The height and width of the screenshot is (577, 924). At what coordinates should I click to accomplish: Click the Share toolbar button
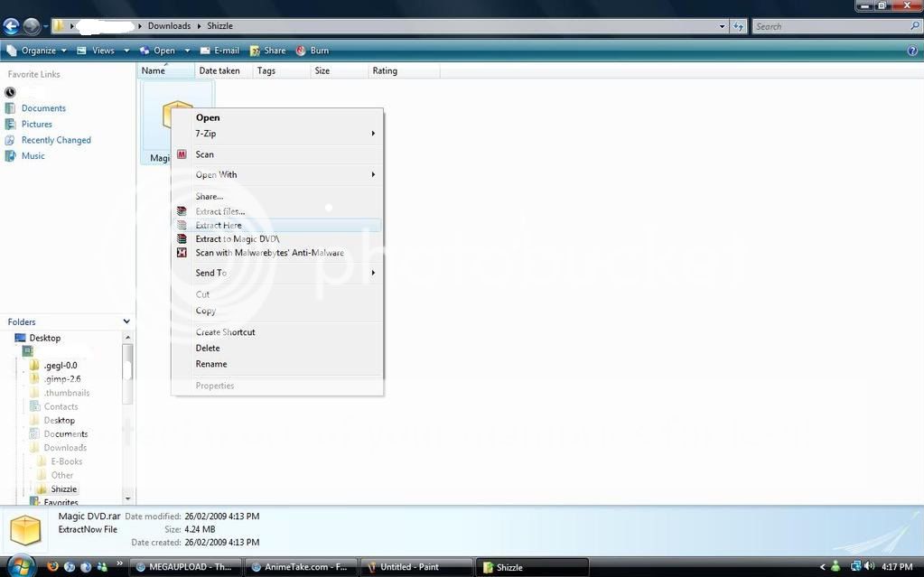click(x=267, y=51)
